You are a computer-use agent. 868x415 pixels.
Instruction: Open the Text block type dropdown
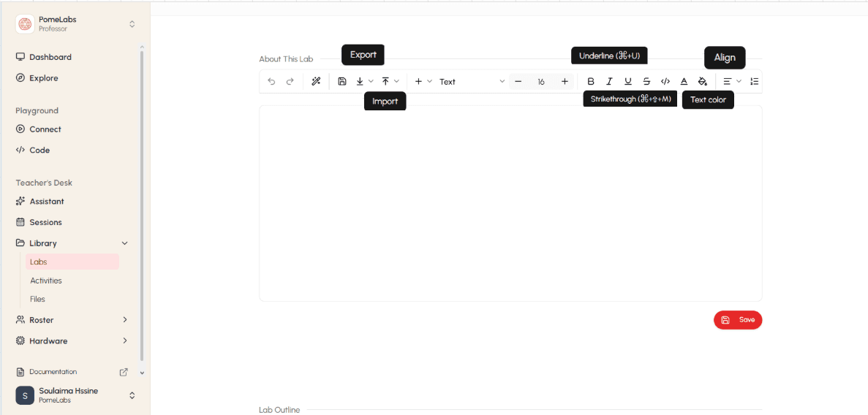pos(472,81)
